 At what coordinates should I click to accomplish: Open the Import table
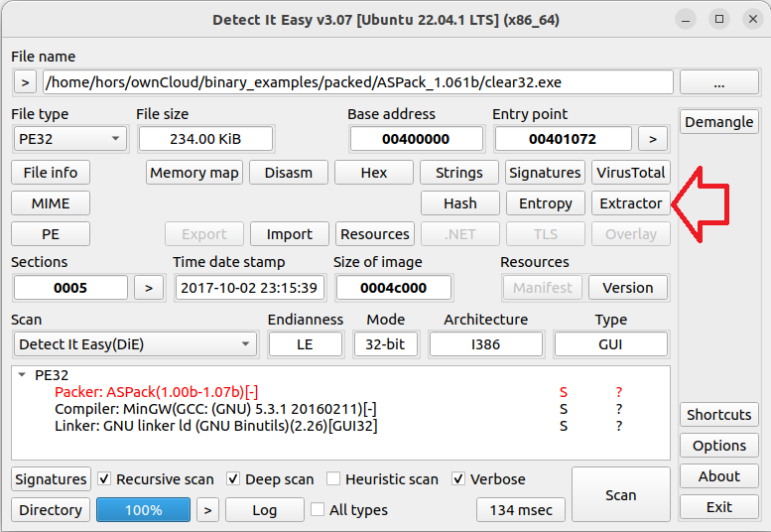point(290,234)
